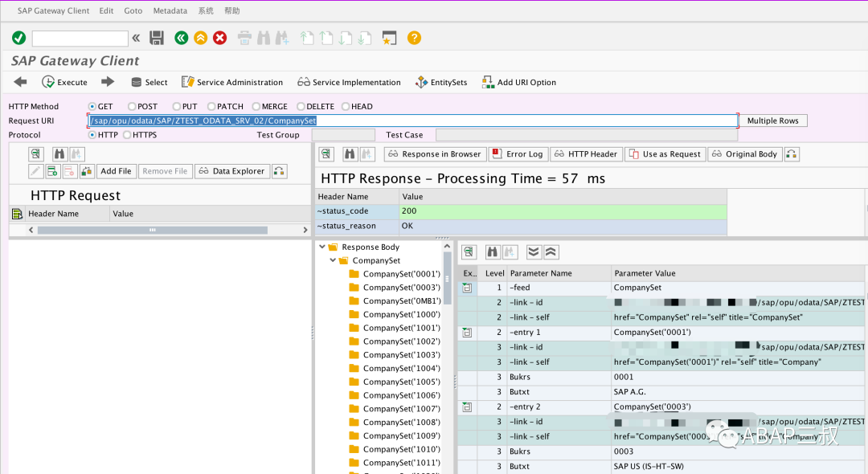This screenshot has height=474, width=868.
Task: Click the collapse all nodes double-chevron icon
Action: pos(551,252)
